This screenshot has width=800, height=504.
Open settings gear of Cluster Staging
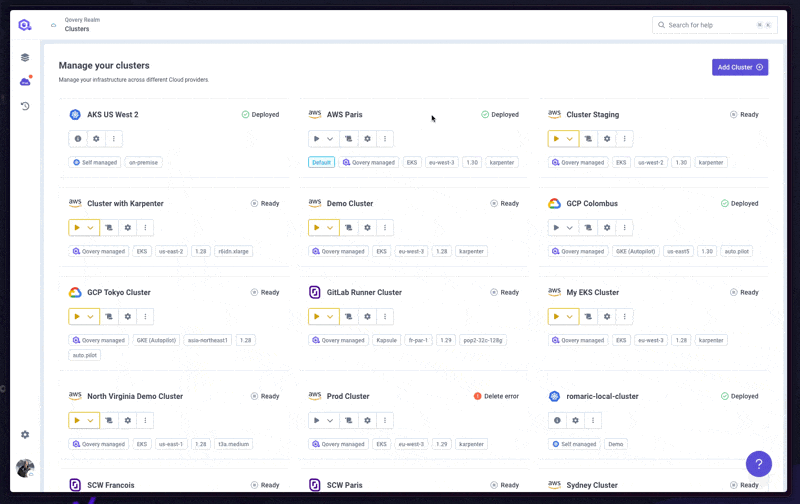(x=607, y=139)
